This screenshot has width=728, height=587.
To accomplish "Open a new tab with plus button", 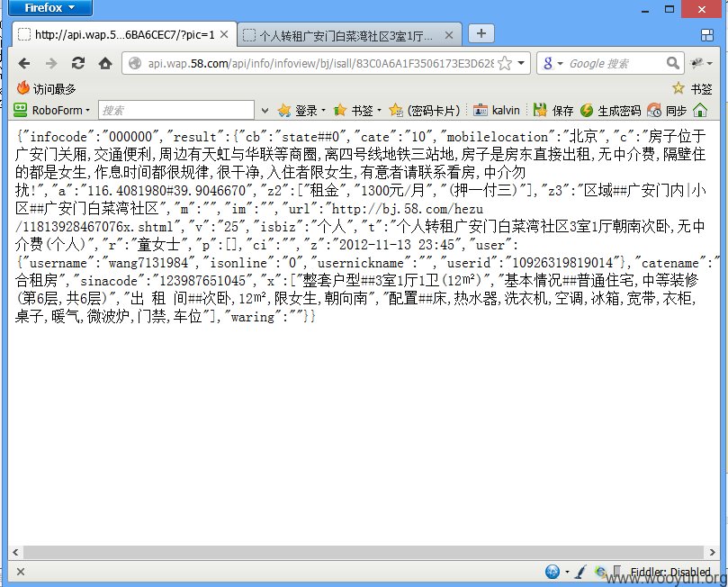I will (481, 33).
